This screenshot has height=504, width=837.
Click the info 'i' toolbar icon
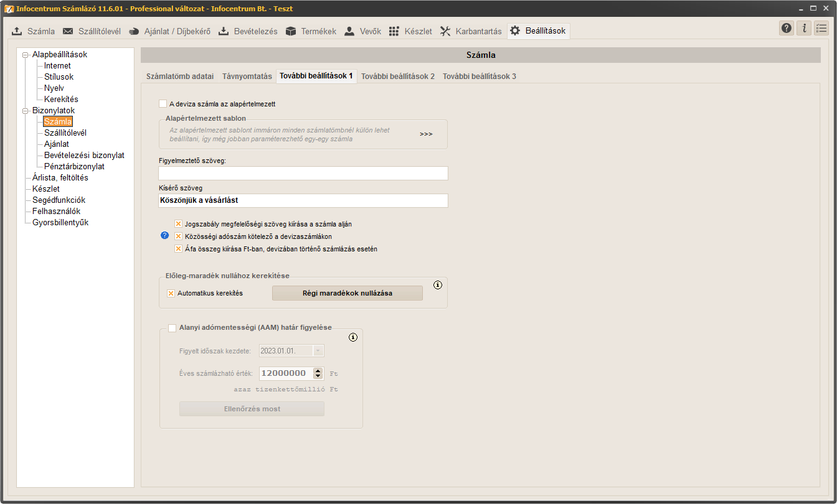804,28
